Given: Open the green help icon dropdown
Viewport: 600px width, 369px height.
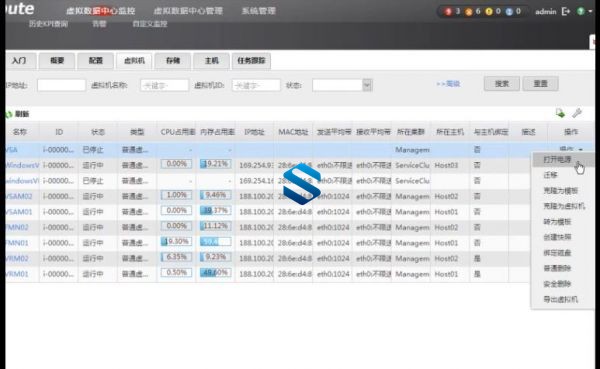Looking at the screenshot, I should [585, 11].
